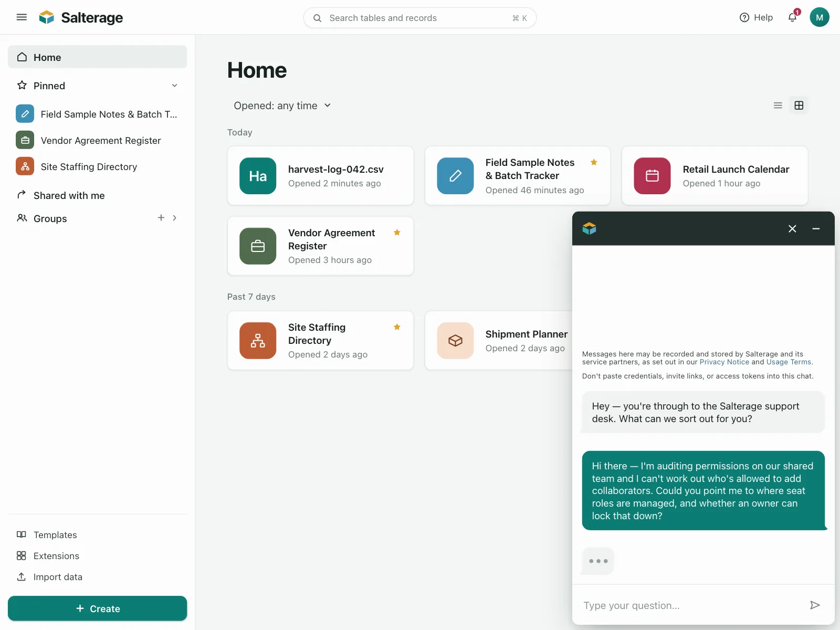Open Shipment Planner card title
The width and height of the screenshot is (840, 630).
pos(527,334)
